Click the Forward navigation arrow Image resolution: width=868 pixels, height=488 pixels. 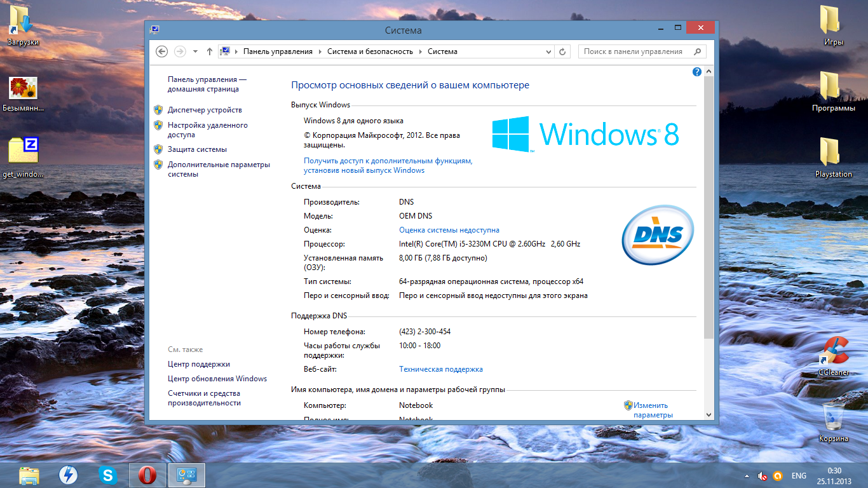tap(180, 51)
